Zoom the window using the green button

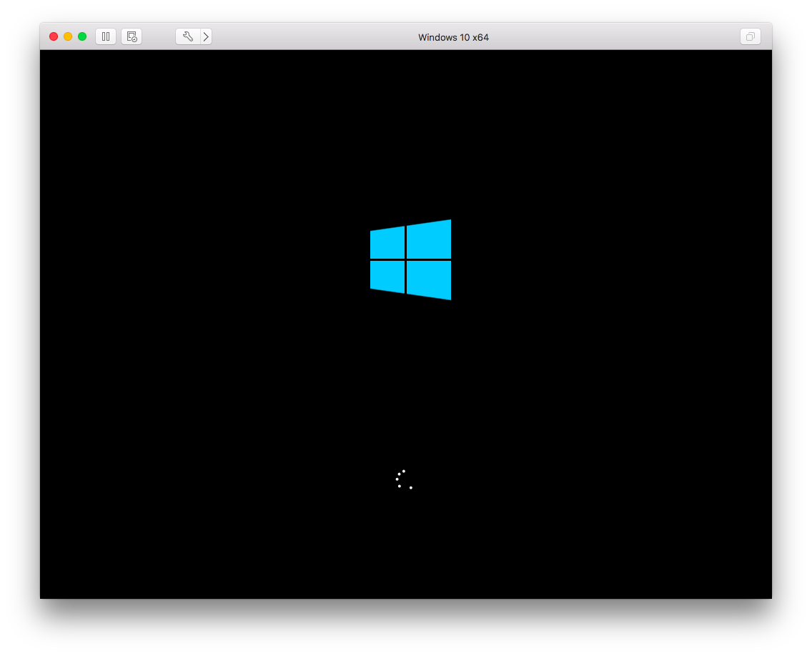tap(82, 35)
